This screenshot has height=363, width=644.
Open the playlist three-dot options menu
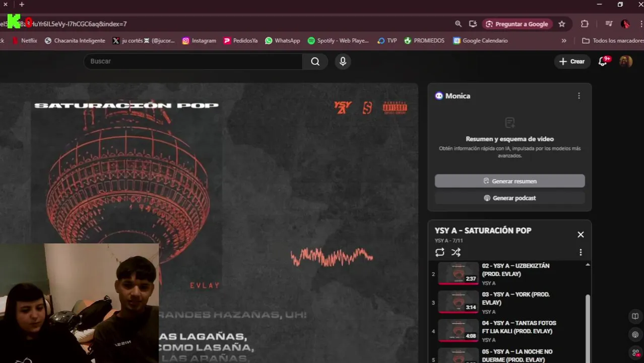(581, 252)
